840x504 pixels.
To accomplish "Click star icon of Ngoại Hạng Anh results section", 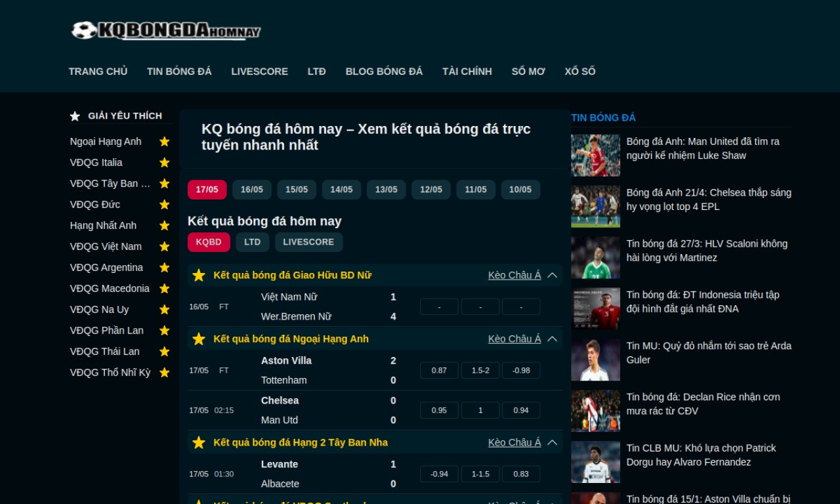I will (x=199, y=339).
